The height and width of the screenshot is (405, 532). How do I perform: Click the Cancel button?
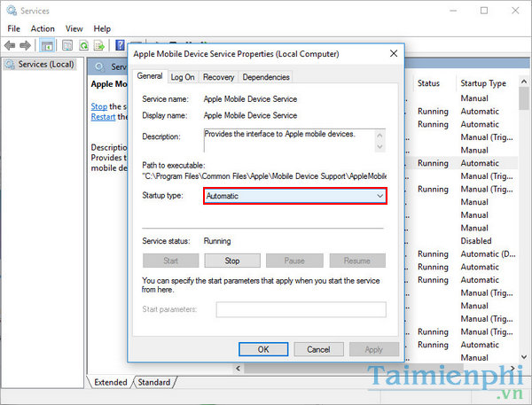click(x=318, y=349)
